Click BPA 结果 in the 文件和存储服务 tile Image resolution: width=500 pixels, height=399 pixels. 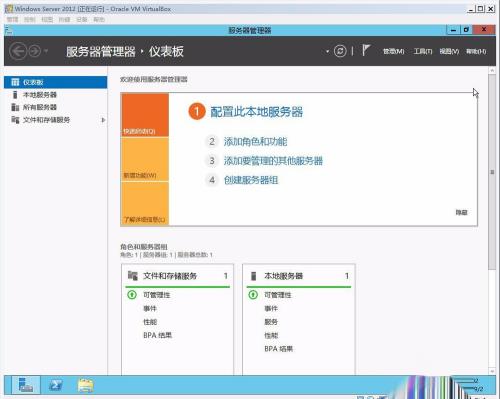pyautogui.click(x=157, y=335)
